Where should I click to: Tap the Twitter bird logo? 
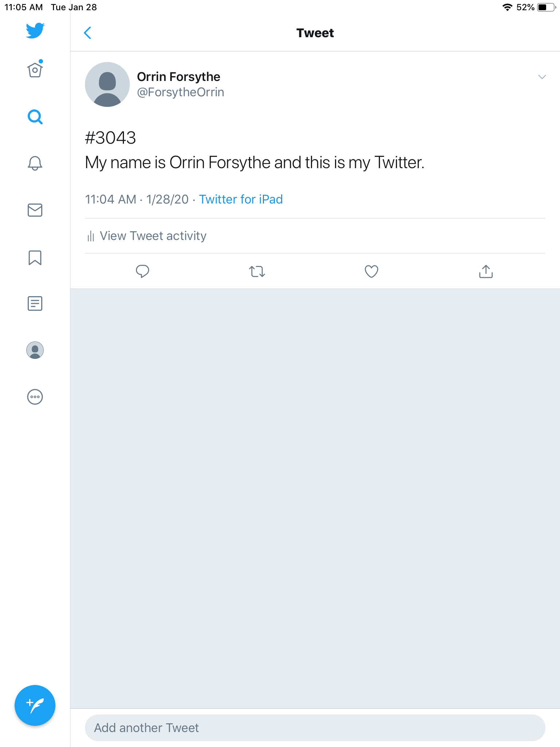click(35, 31)
